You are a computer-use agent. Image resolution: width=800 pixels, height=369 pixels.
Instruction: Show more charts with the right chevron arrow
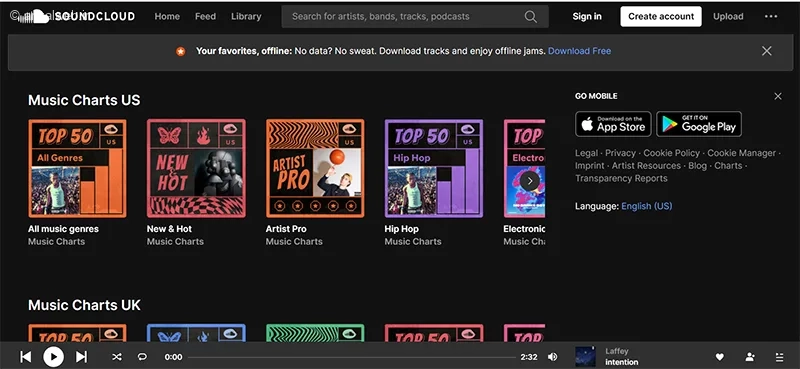point(530,180)
